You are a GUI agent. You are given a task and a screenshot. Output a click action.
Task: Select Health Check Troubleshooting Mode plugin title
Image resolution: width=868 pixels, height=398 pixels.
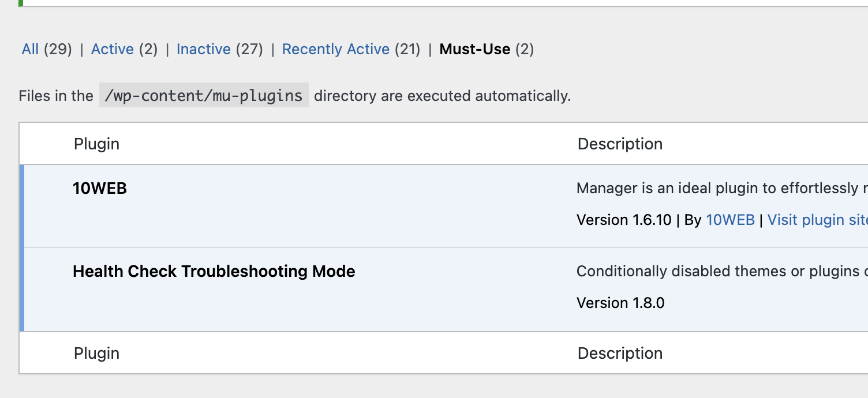tap(214, 271)
